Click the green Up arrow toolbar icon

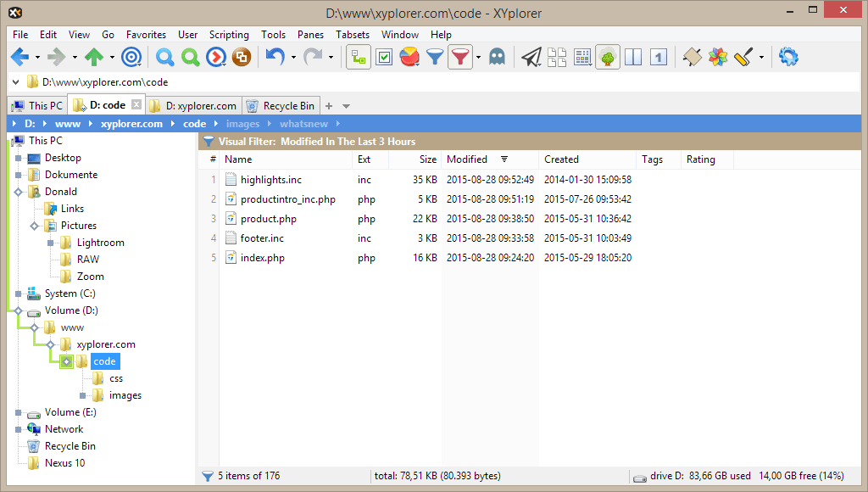click(x=93, y=57)
